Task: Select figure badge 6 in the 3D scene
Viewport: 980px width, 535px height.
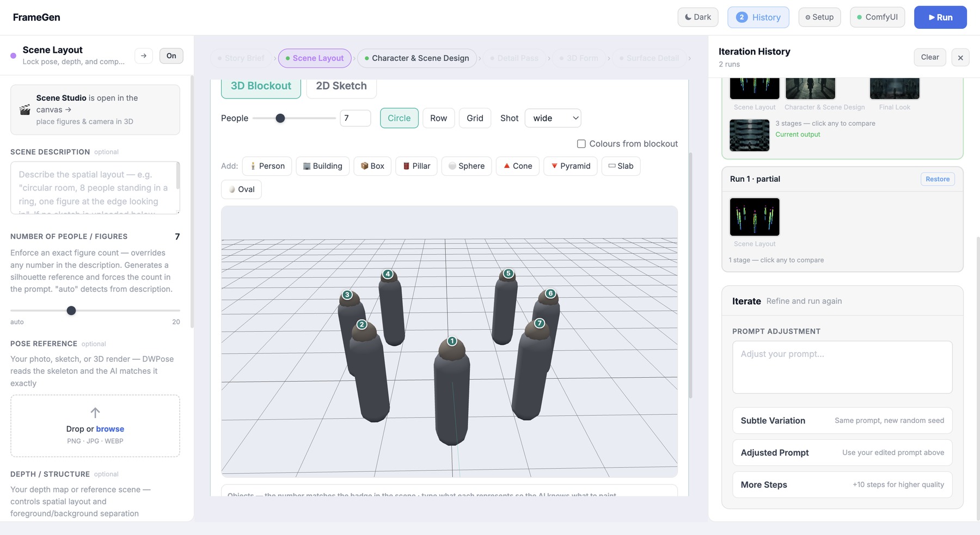Action: [x=550, y=294]
